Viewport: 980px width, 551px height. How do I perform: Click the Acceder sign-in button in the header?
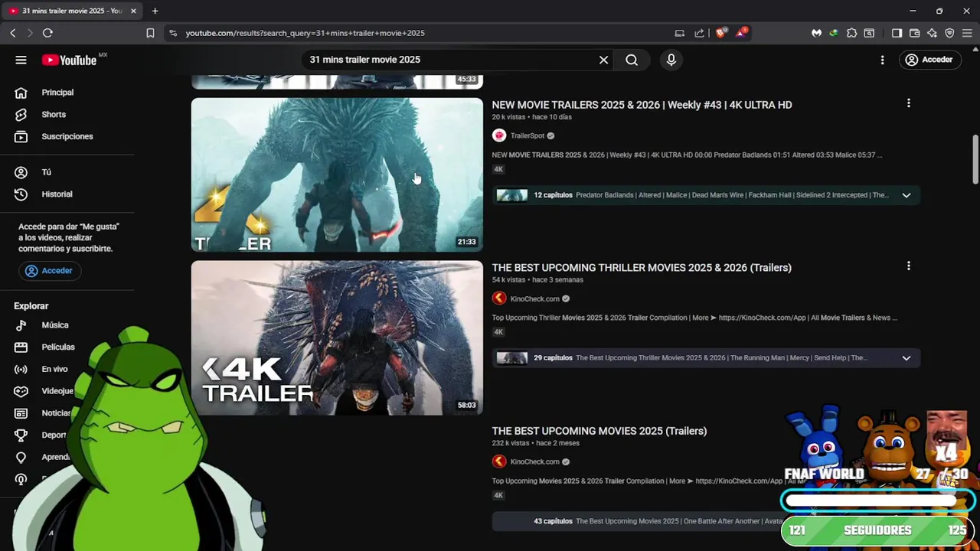(x=929, y=60)
